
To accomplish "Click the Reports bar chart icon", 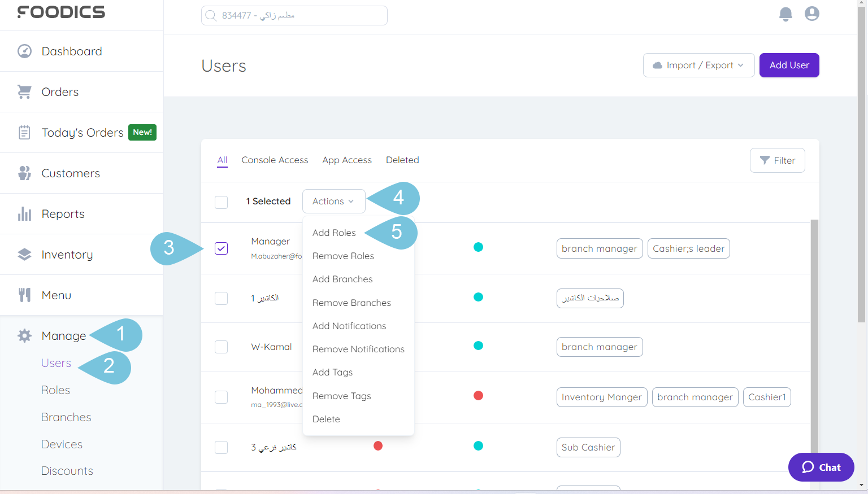I will [x=24, y=213].
